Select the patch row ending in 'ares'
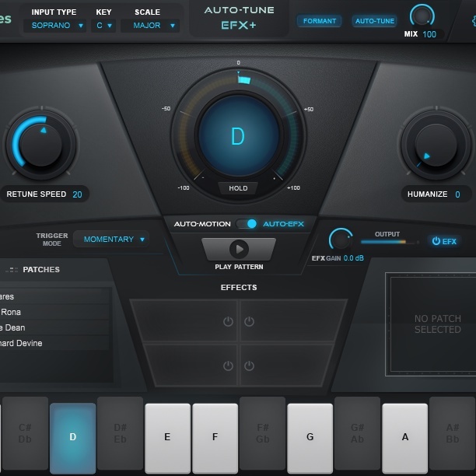This screenshot has height=476, width=476. [54, 296]
